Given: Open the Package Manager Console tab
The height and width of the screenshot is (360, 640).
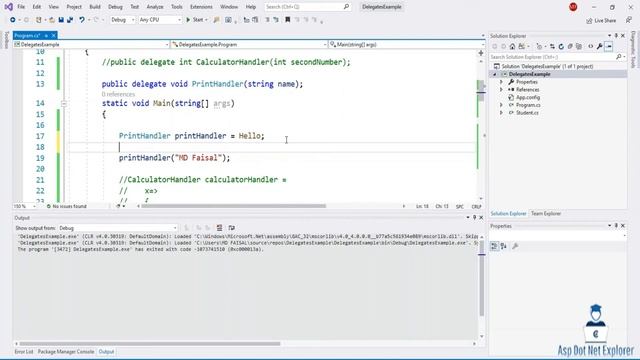Looking at the screenshot, I should [x=66, y=352].
